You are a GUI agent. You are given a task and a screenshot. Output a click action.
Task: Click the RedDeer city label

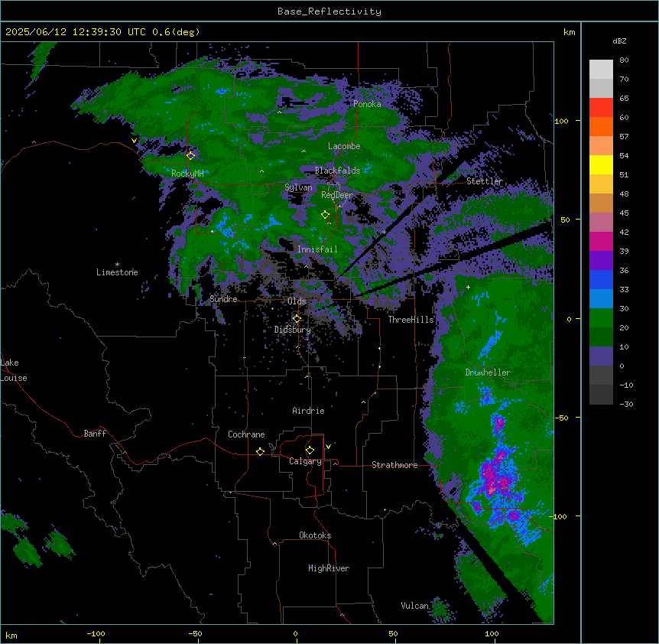click(337, 194)
